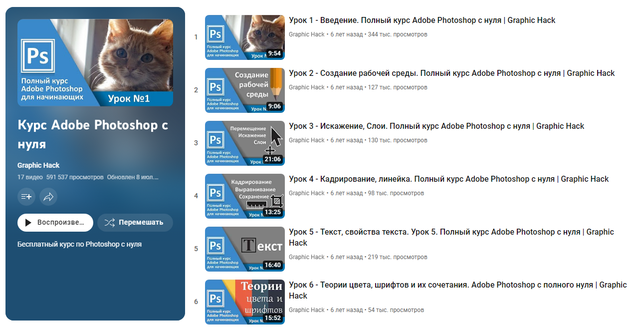Open Урок 6 thumbnail Теории цвета и шрифтов
The image size is (644, 332).
point(245,302)
